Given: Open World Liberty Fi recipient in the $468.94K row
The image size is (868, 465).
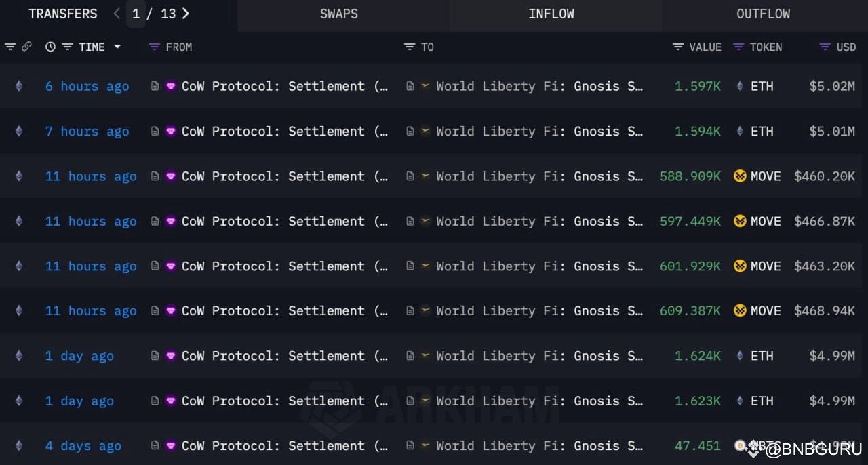Looking at the screenshot, I should (539, 310).
